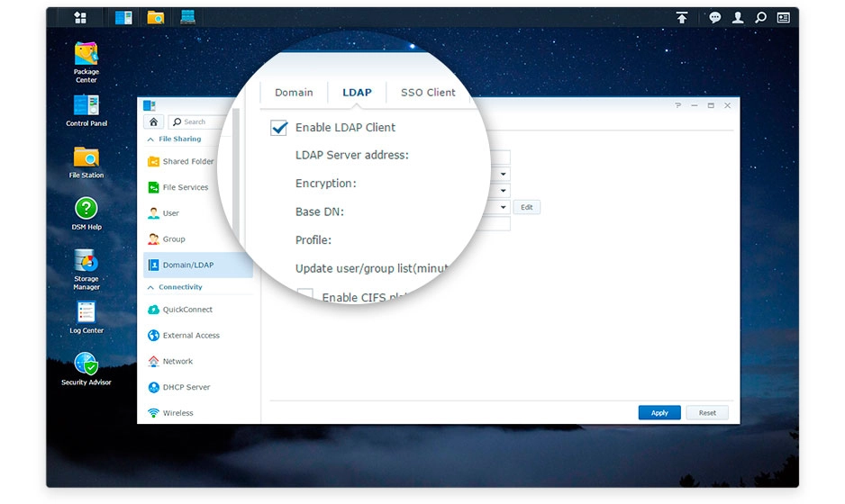Open Wireless settings in the sidebar

[198, 412]
